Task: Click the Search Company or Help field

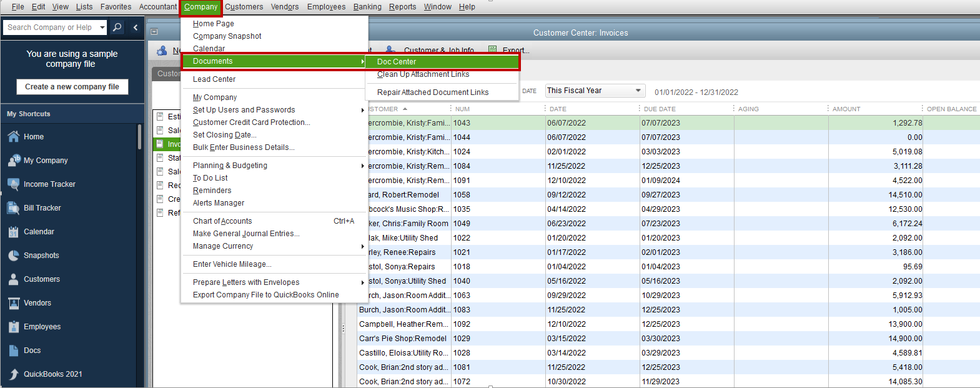Action: click(x=50, y=27)
